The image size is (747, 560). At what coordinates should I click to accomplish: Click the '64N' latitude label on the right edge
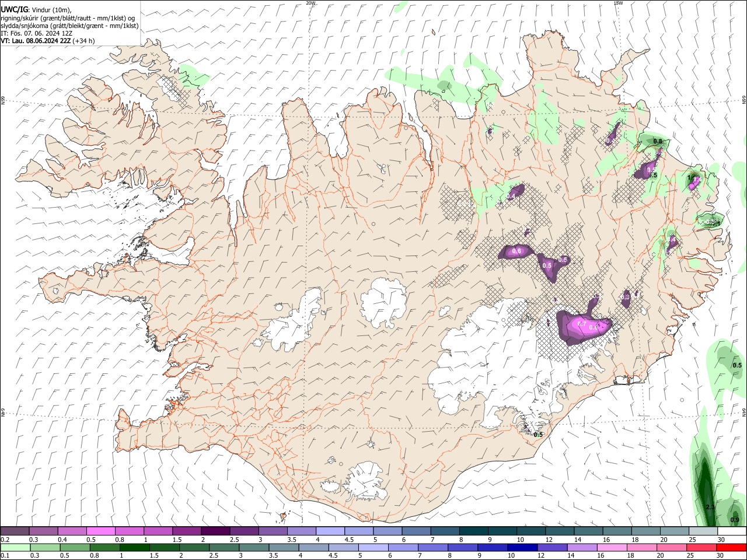(744, 412)
